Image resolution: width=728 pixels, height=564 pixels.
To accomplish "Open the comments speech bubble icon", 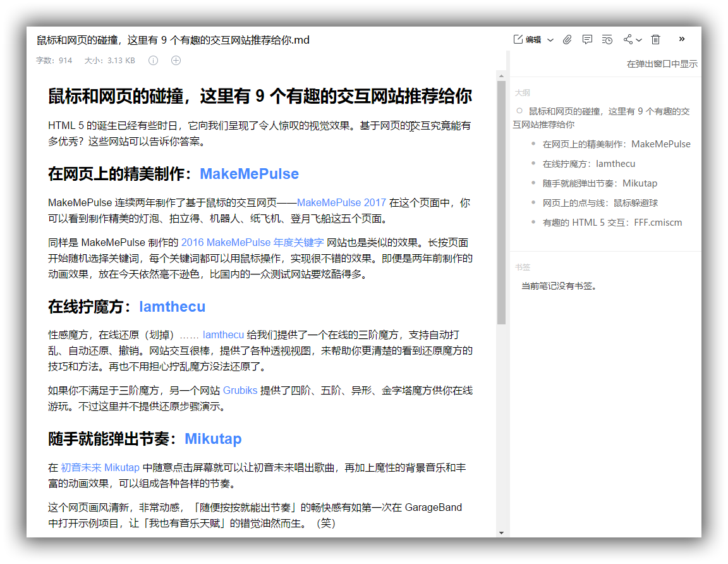I will [x=587, y=40].
